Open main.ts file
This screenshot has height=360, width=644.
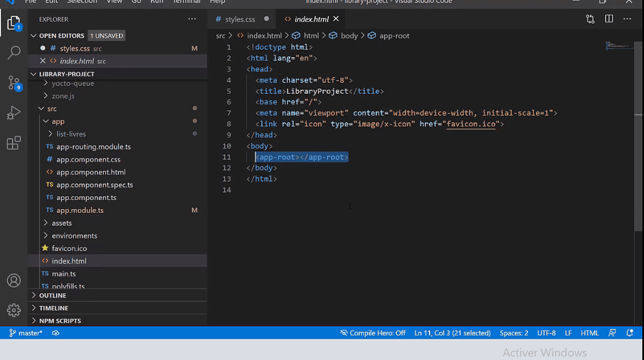pyautogui.click(x=63, y=274)
